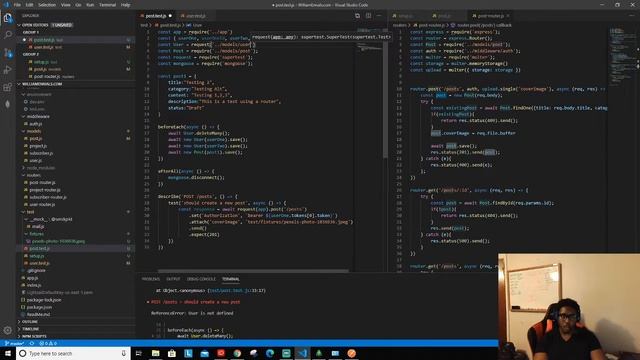
Task: Open project.js in the models folder
Action: (38, 146)
